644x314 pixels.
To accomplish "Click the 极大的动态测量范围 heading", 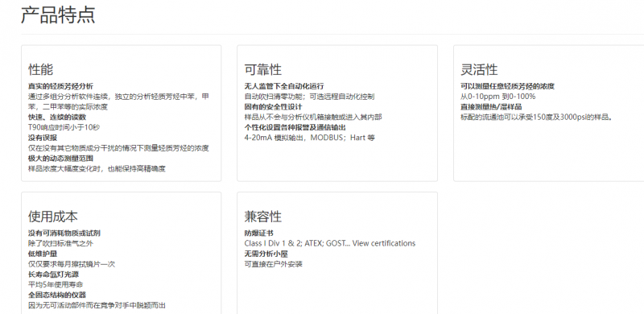I will (x=60, y=159).
